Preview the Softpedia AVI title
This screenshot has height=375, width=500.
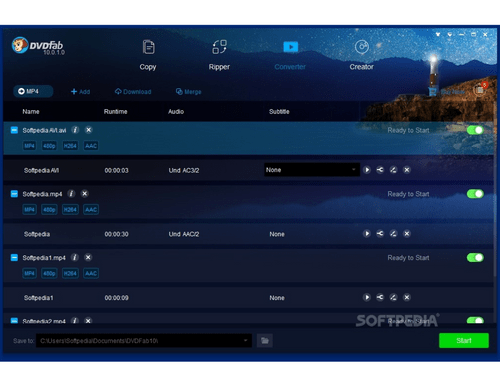click(x=367, y=170)
